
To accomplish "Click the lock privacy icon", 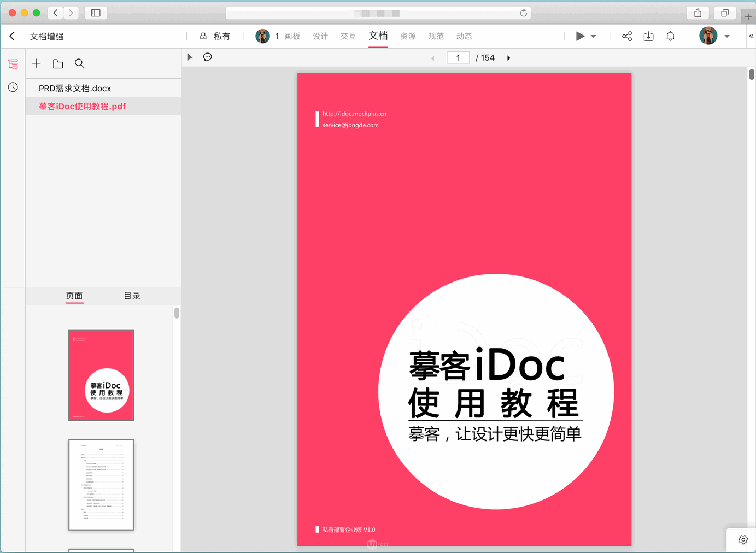I will 203,36.
